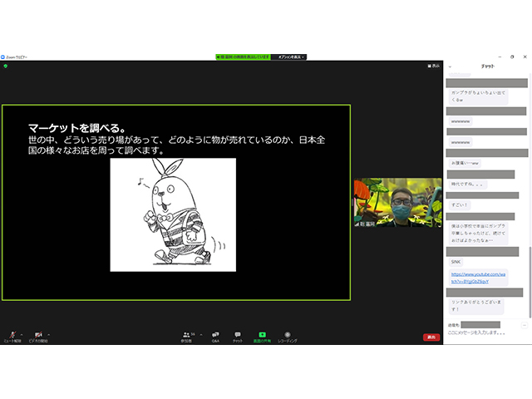This screenshot has height=399, width=532.
Task: Click the rabbit illustration on the slide
Action: pos(173,214)
